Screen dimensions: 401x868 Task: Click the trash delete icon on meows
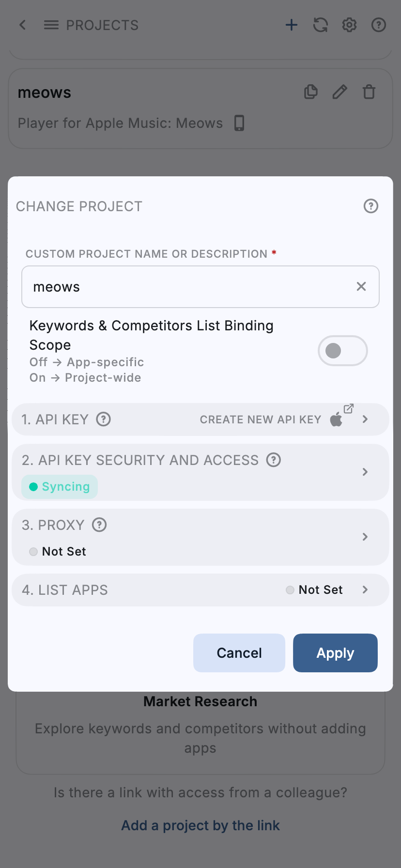pyautogui.click(x=369, y=92)
